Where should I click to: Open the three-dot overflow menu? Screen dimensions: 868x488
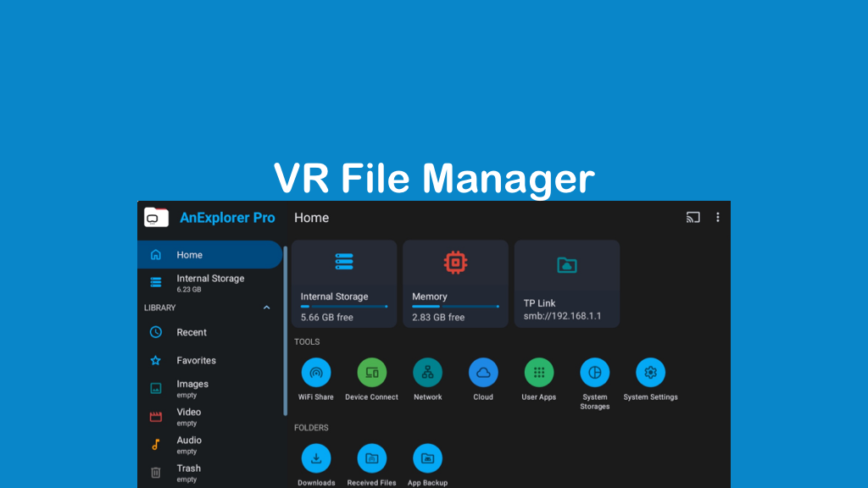(718, 218)
